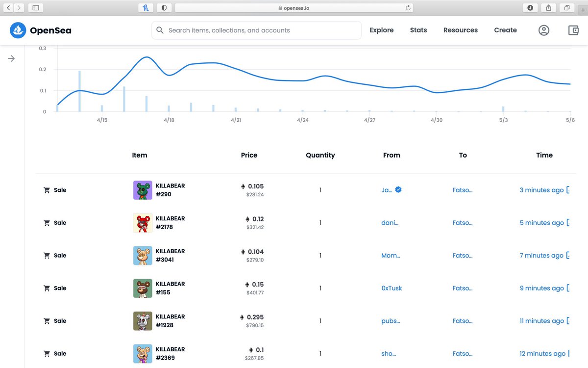
Task: Open KILLABEAR #155 thumbnail
Action: pyautogui.click(x=143, y=288)
